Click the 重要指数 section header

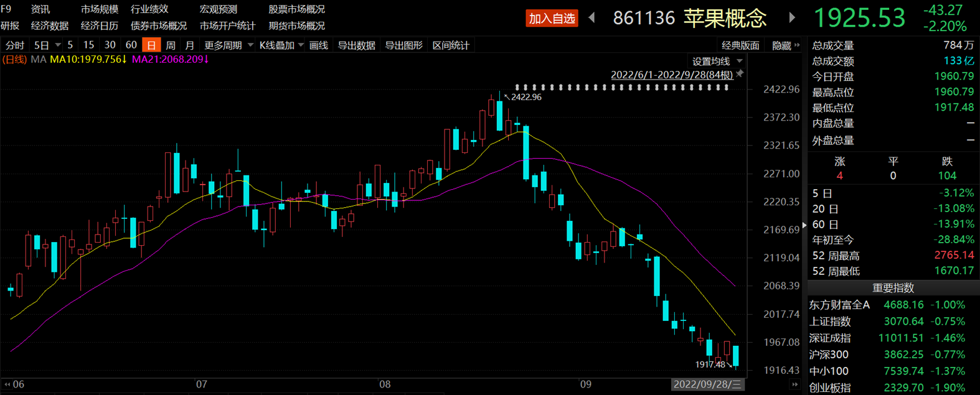[x=893, y=288]
